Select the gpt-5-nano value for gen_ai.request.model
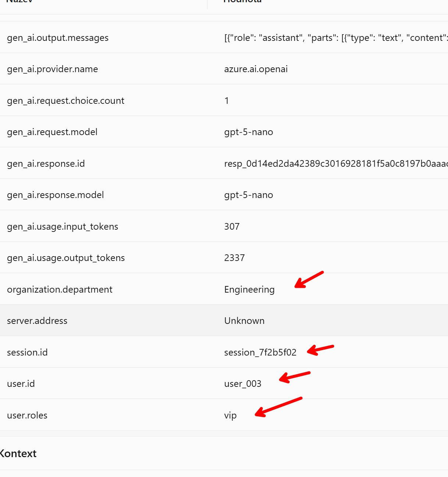Image resolution: width=448 pixels, height=477 pixels. tap(248, 132)
